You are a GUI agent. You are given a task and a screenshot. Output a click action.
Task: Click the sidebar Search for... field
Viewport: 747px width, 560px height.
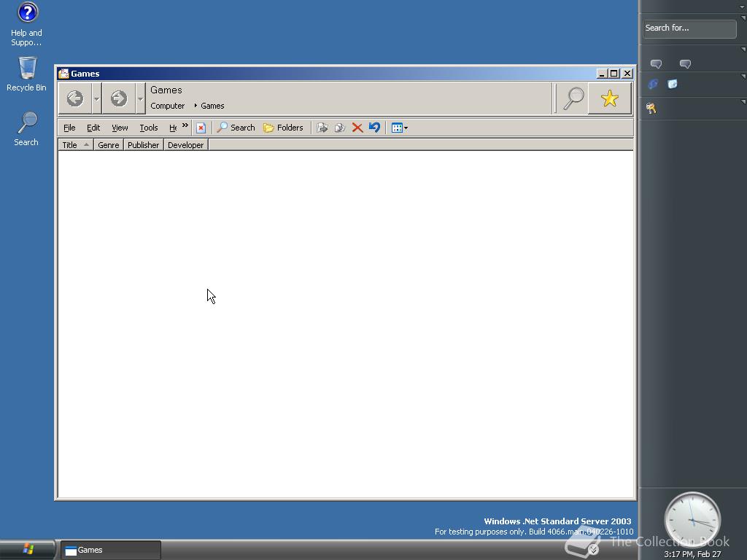[689, 28]
